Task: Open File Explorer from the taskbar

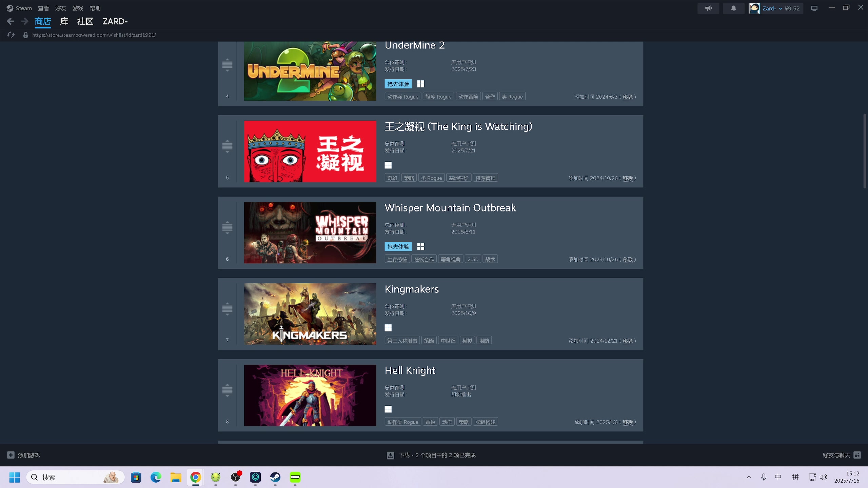Action: click(176, 477)
